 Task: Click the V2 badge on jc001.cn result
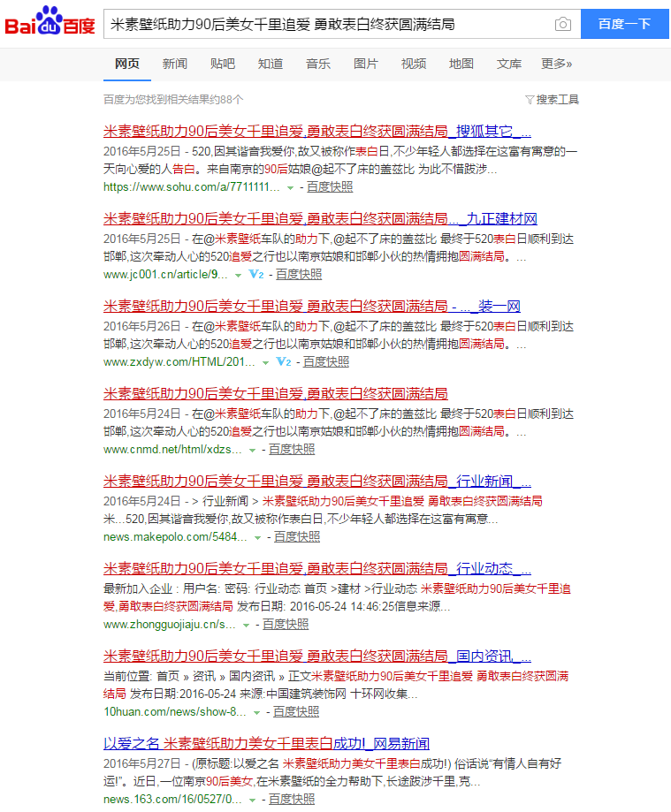pos(256,274)
